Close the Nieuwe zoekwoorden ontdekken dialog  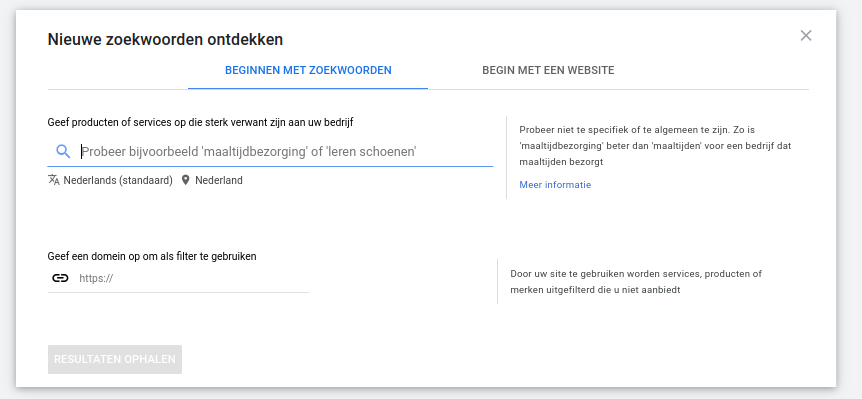click(x=805, y=36)
